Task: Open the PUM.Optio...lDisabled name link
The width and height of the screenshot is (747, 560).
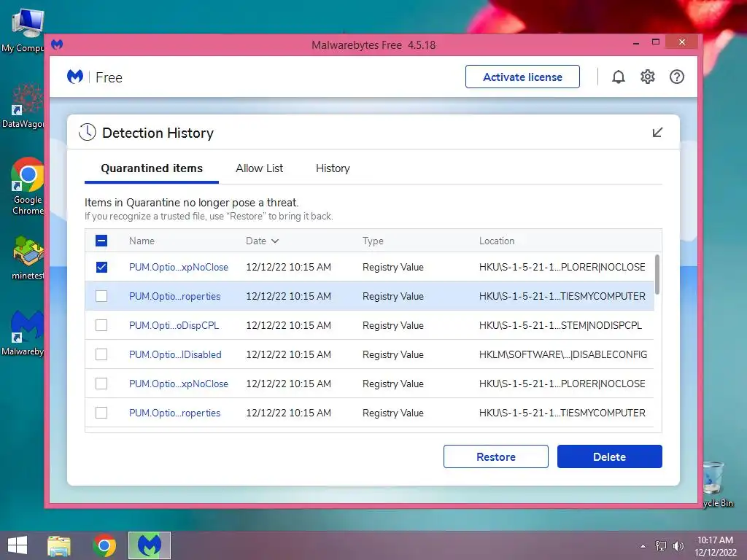Action: click(x=175, y=354)
